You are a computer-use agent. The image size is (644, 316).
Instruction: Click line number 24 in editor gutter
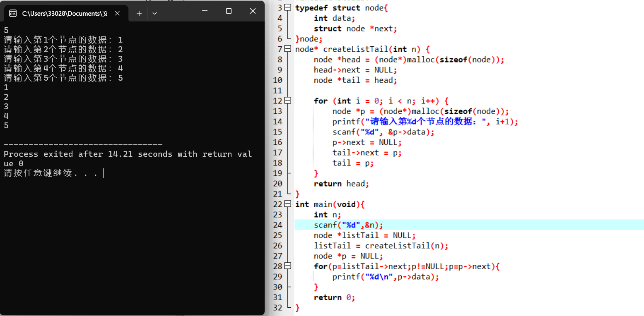277,225
